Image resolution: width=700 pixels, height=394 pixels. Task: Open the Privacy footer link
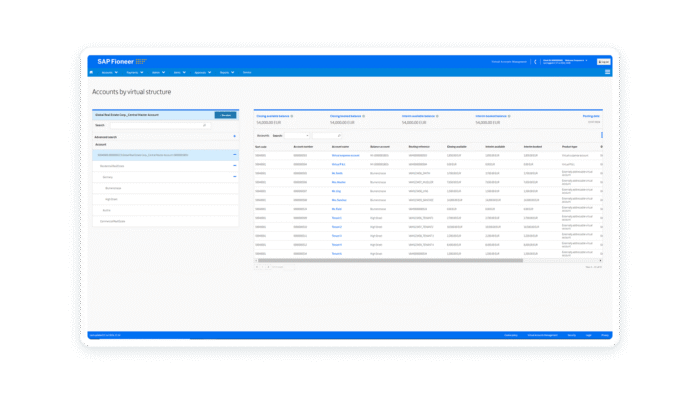(604, 335)
